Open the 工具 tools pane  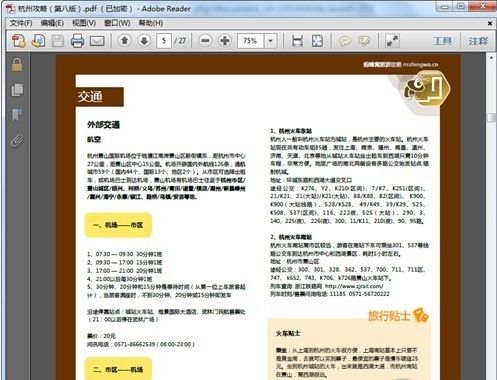tap(442, 41)
